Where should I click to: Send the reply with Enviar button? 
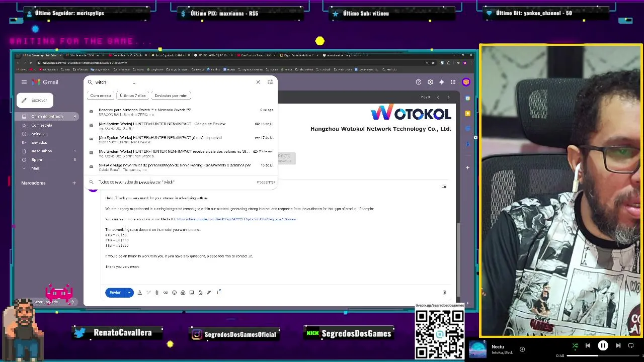click(x=115, y=293)
